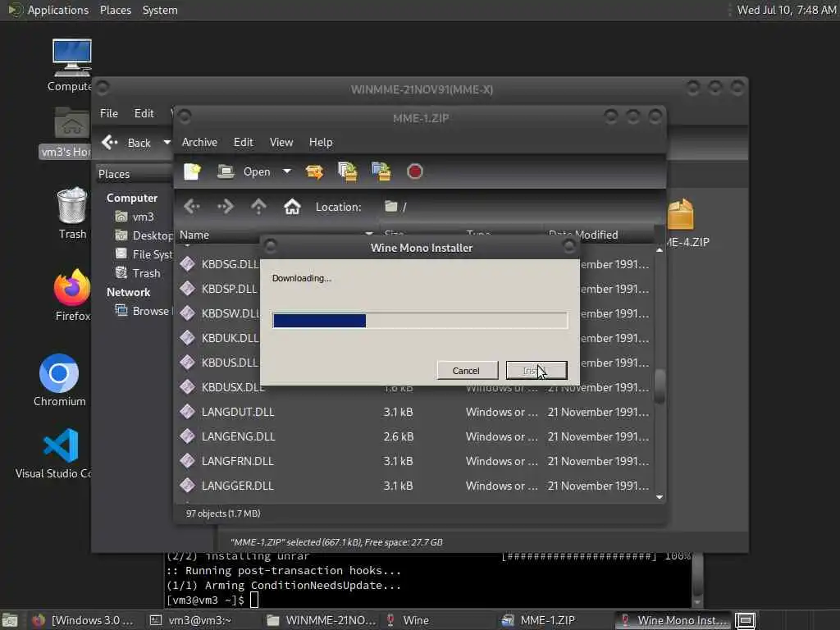Click the forward arrow in archive location bar
The image size is (840, 630).
click(x=226, y=207)
